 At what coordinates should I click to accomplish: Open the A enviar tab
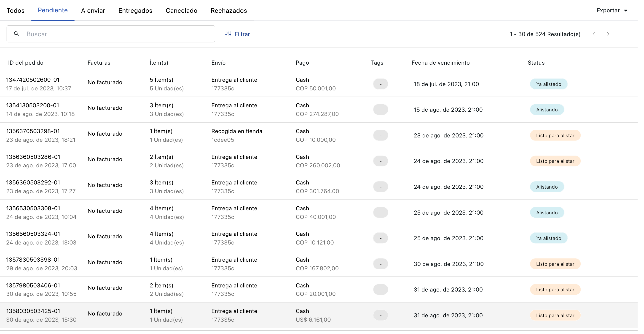tap(93, 11)
